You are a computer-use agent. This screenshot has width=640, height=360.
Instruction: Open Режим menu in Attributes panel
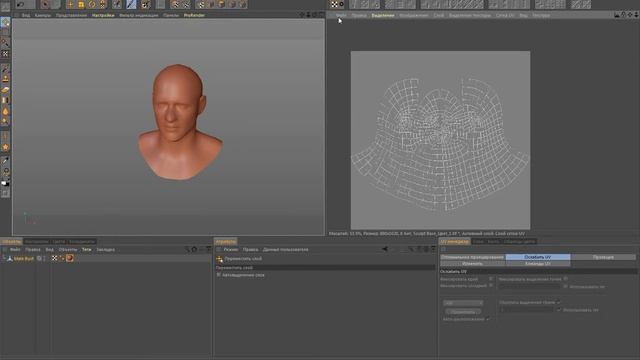tap(231, 249)
